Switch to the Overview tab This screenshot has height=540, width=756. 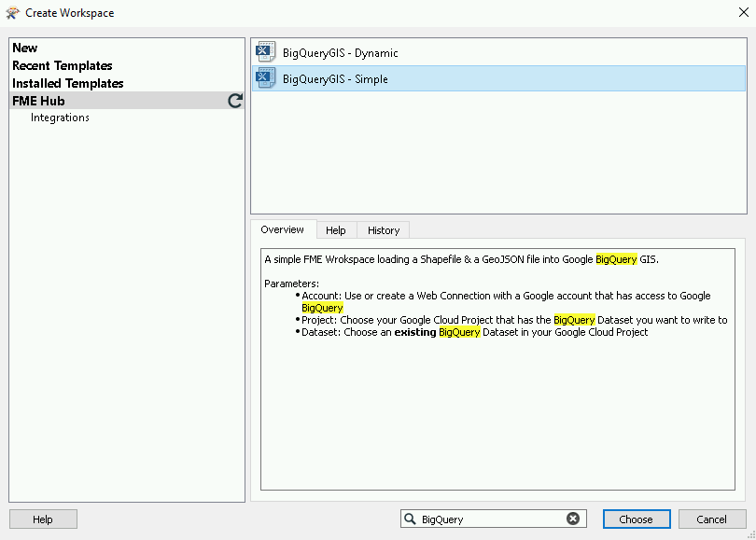(x=283, y=229)
